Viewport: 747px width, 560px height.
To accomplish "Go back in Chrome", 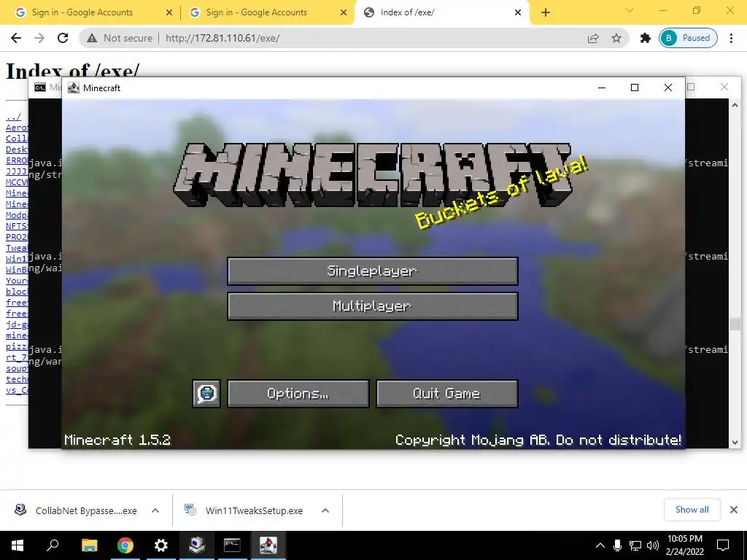I will coord(16,38).
